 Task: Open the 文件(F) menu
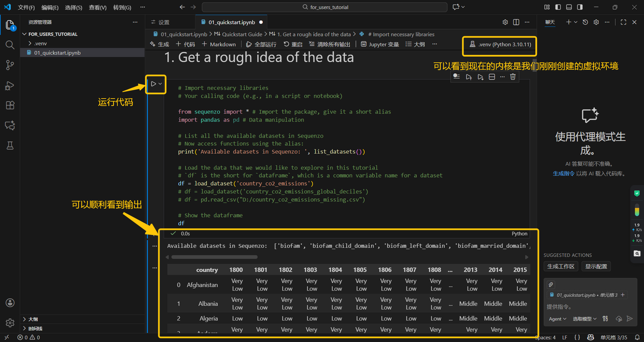(x=26, y=8)
